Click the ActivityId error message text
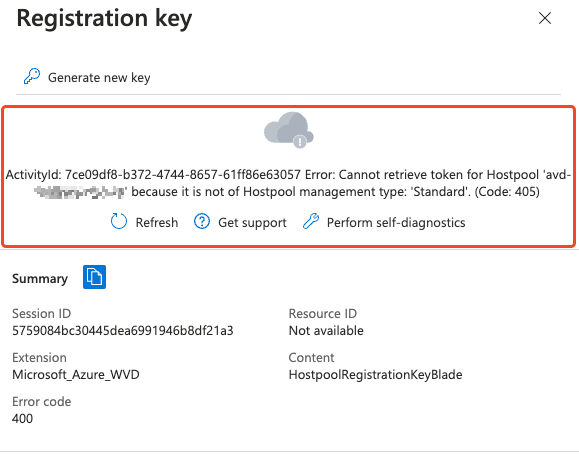Image resolution: width=579 pixels, height=456 pixels. pyautogui.click(x=289, y=183)
